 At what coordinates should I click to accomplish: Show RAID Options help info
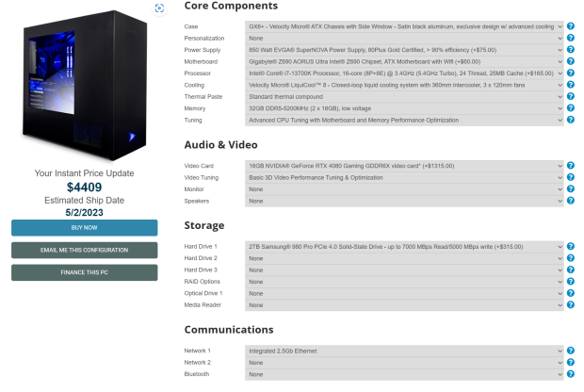(570, 282)
